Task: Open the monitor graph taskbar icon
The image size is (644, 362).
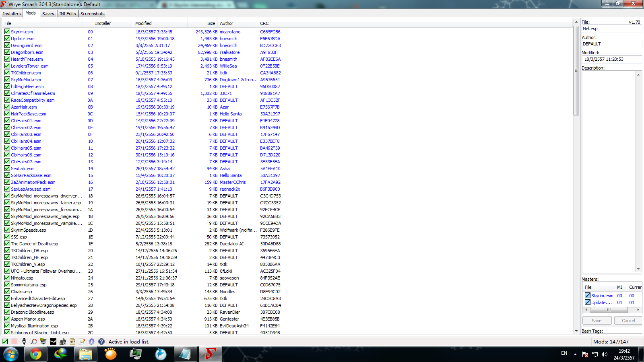Action: pos(136,354)
